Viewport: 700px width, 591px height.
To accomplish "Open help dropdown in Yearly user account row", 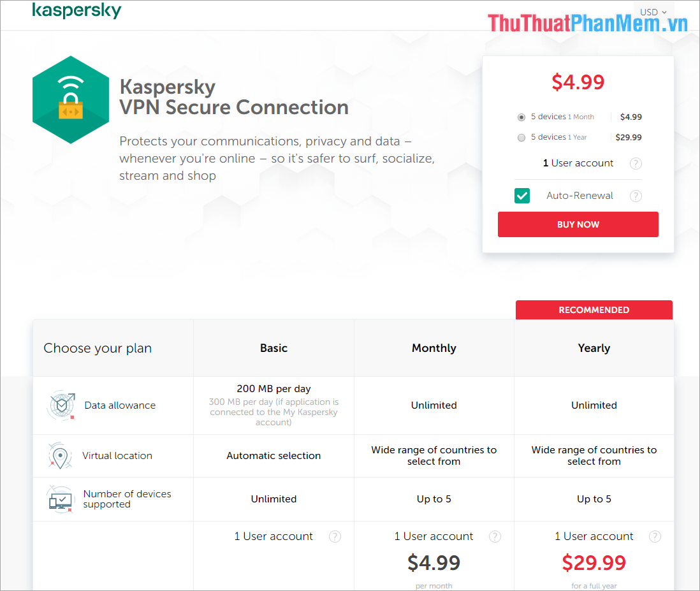I will (x=655, y=537).
